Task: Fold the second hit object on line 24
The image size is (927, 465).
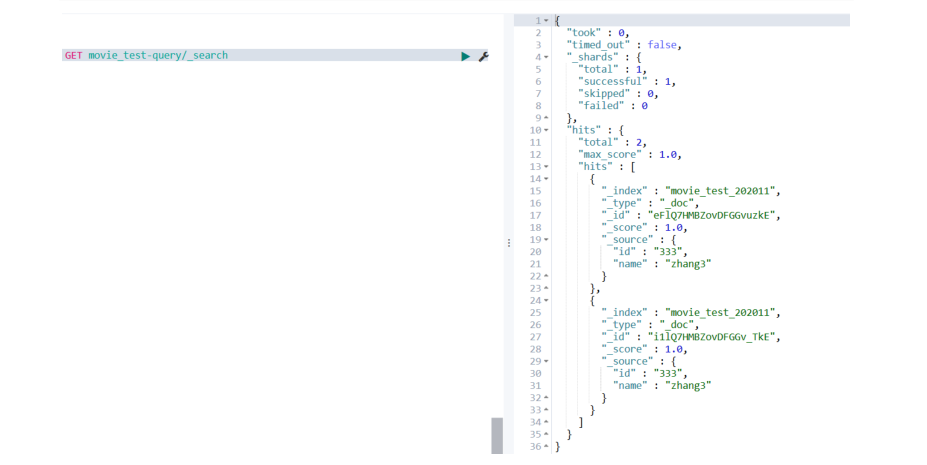Action: click(546, 301)
